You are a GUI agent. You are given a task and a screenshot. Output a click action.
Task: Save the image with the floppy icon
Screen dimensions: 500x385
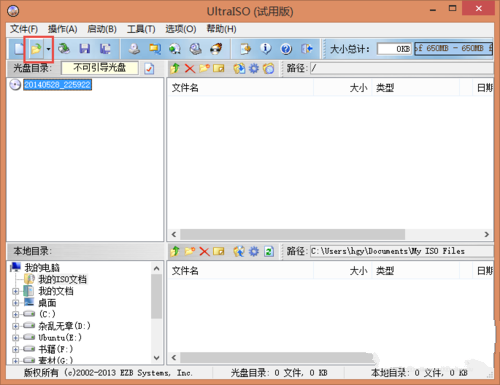[84, 49]
